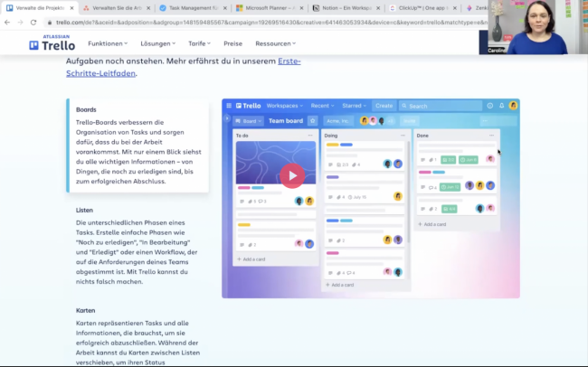The height and width of the screenshot is (367, 588).
Task: Close the Microsoft Planner tab
Action: point(301,8)
